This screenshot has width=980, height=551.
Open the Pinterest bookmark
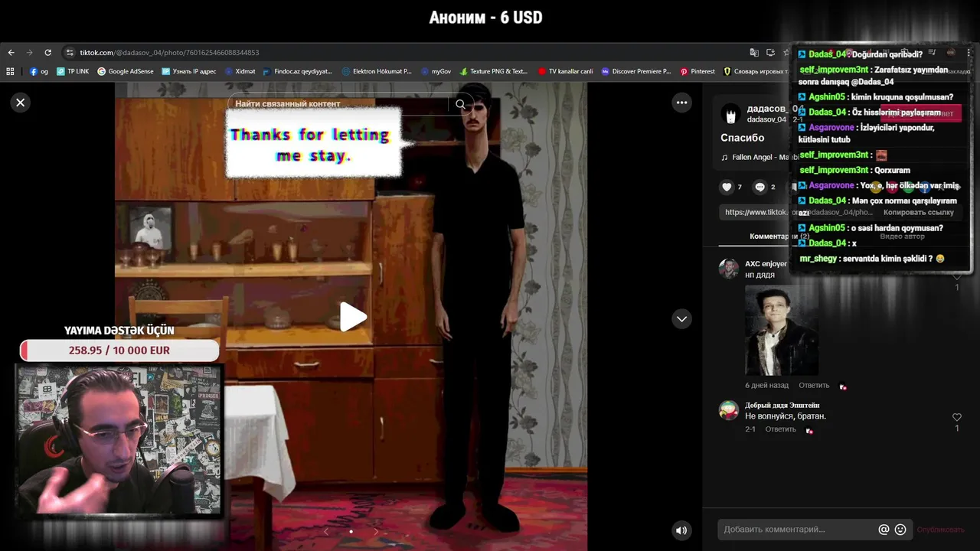click(x=697, y=71)
